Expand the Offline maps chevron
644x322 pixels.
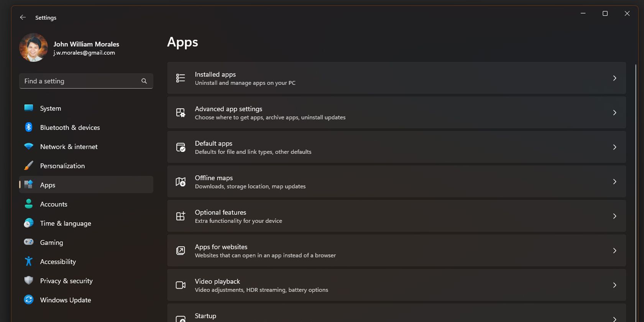click(x=614, y=181)
